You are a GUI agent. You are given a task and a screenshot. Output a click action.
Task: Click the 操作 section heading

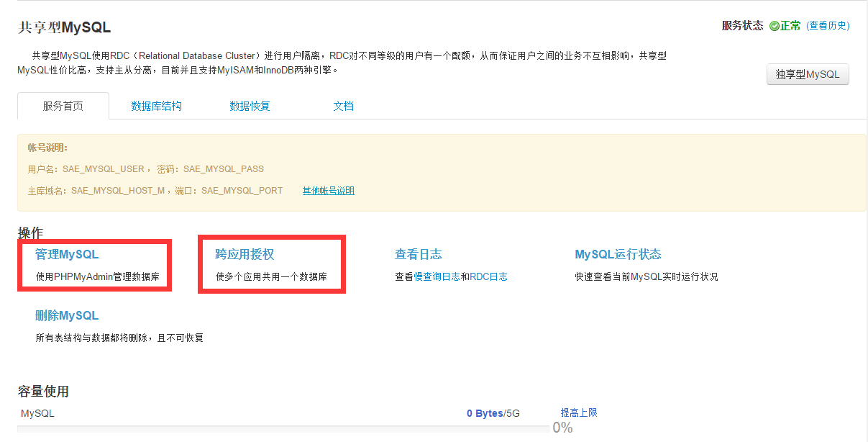click(30, 233)
